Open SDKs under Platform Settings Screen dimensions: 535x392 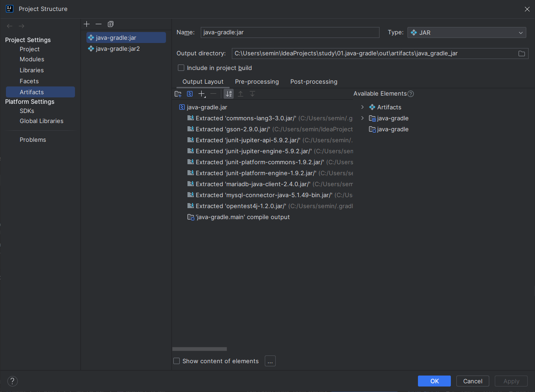(x=27, y=111)
